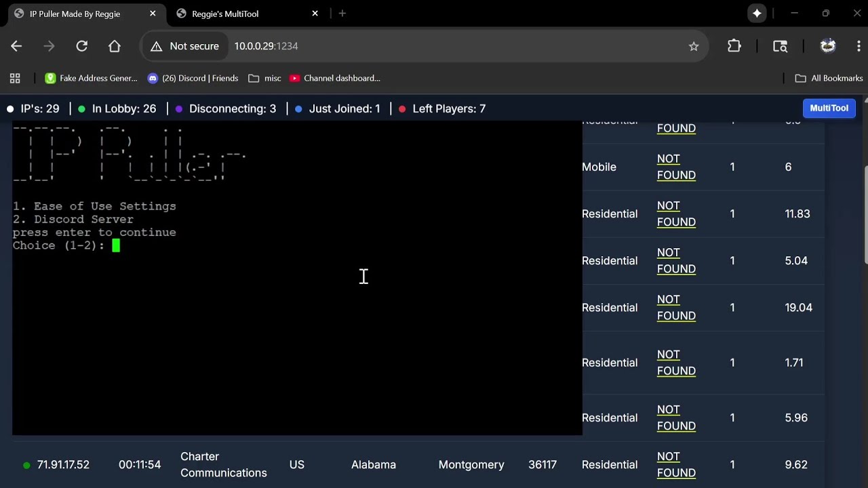This screenshot has width=868, height=488.
Task: Open the media control icon in toolbar
Action: 780,46
